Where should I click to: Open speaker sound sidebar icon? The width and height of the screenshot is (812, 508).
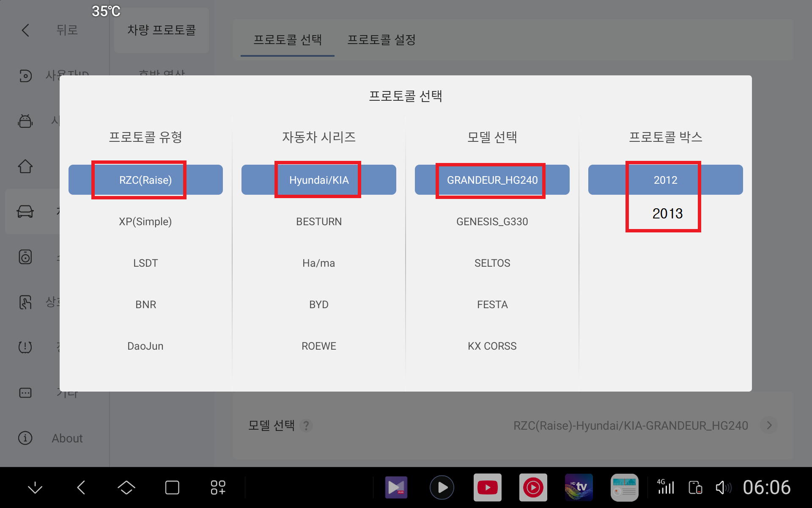pyautogui.click(x=25, y=257)
